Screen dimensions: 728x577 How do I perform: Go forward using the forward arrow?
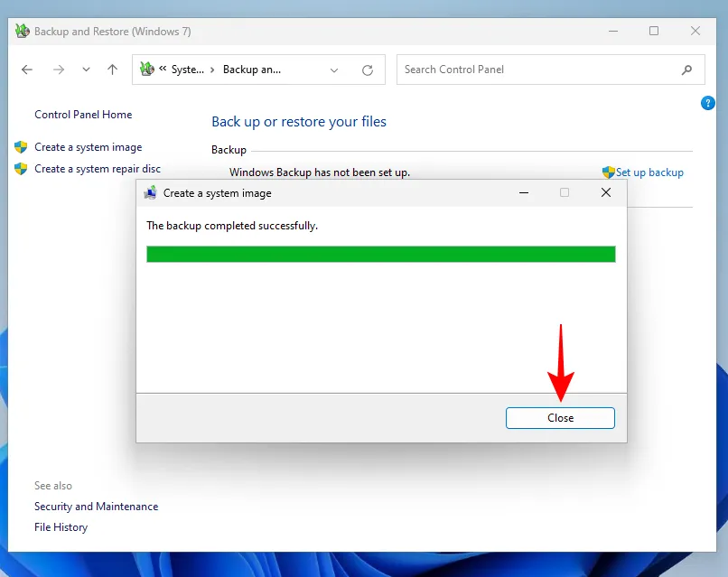(59, 70)
